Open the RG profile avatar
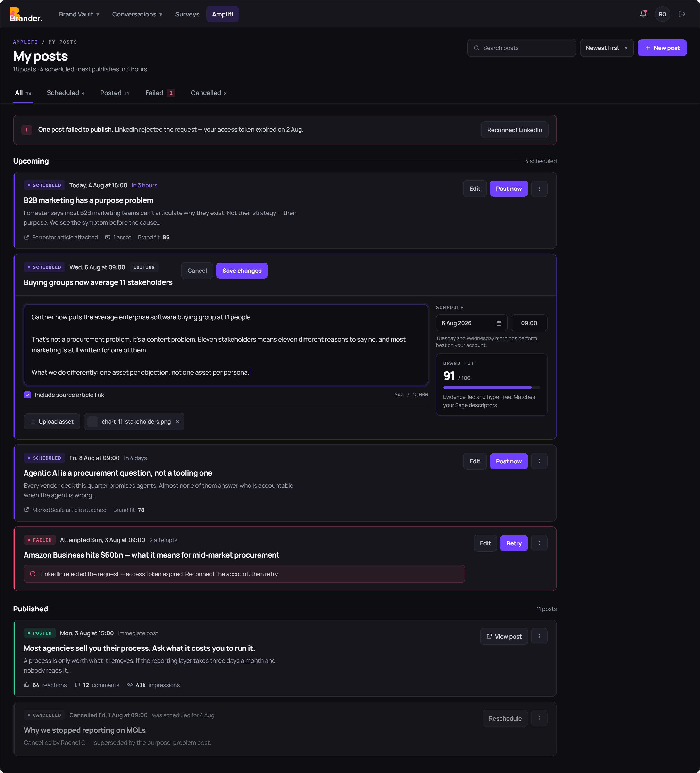This screenshot has width=700, height=773. pyautogui.click(x=662, y=14)
